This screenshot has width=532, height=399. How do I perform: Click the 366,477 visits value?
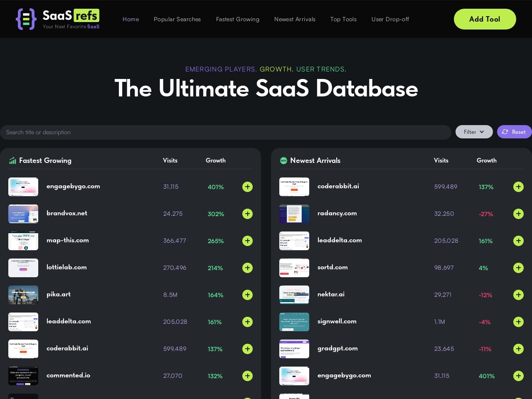175,241
